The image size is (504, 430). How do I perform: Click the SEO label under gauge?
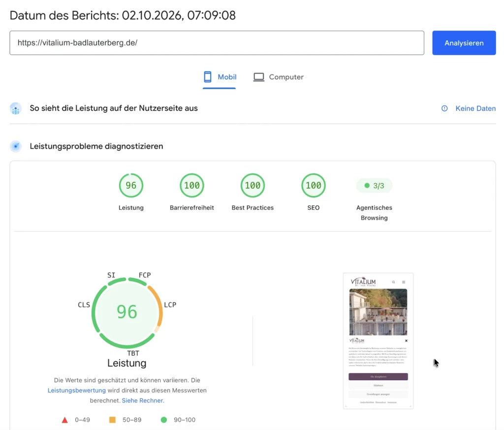(314, 208)
